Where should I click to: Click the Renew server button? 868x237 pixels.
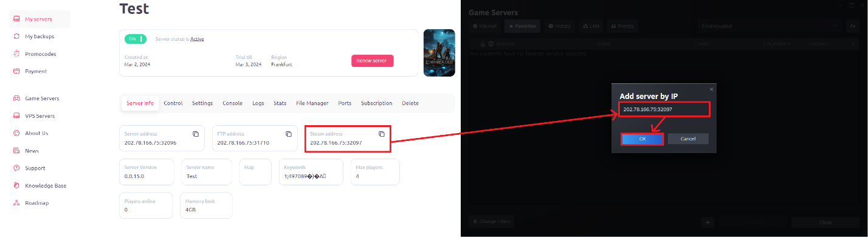tap(373, 61)
